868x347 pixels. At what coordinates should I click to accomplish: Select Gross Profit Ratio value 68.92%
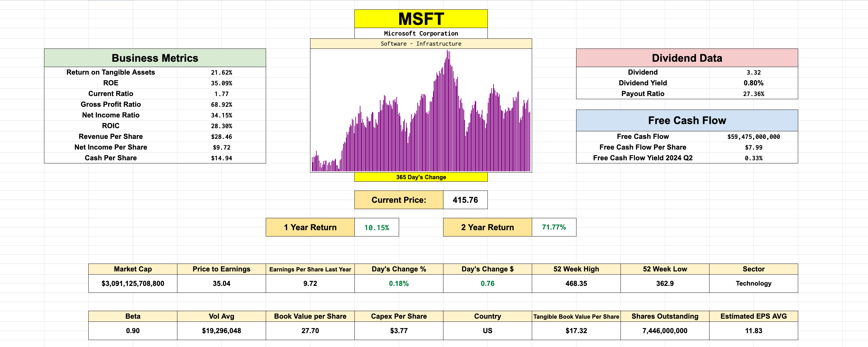tap(221, 105)
